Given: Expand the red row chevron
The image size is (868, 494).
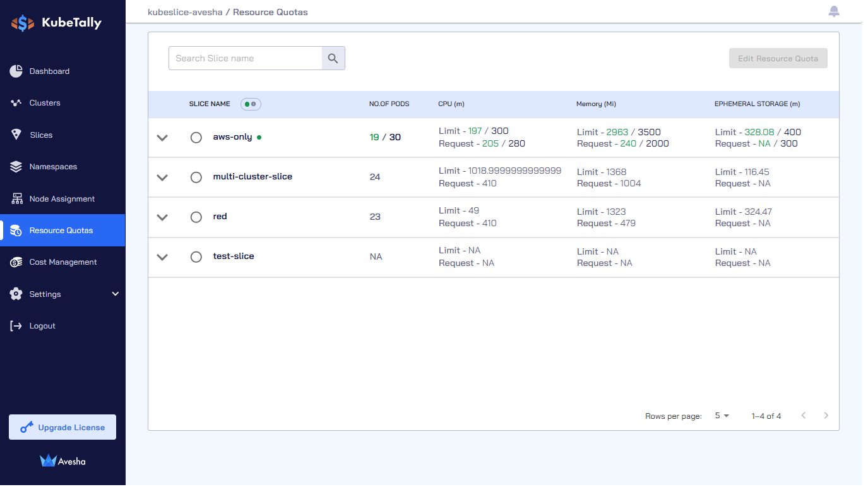Looking at the screenshot, I should click(x=162, y=217).
